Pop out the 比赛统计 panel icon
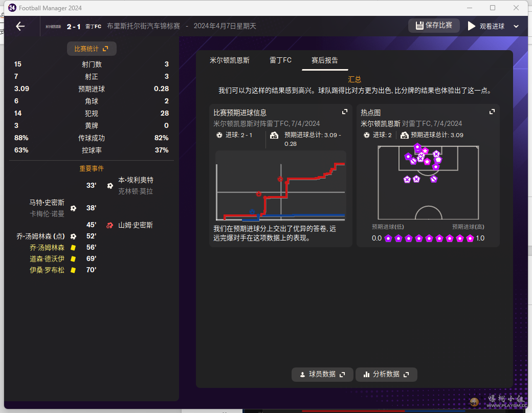The height and width of the screenshot is (413, 532). 105,49
